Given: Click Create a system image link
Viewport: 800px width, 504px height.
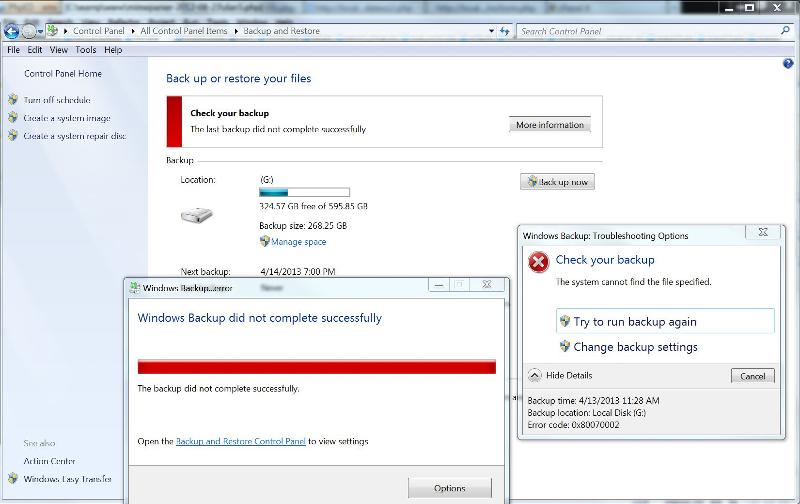Looking at the screenshot, I should (x=67, y=118).
